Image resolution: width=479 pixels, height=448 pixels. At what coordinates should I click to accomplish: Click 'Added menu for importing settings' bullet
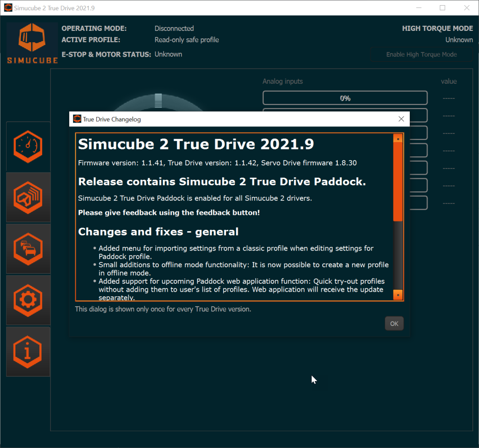[x=236, y=252]
